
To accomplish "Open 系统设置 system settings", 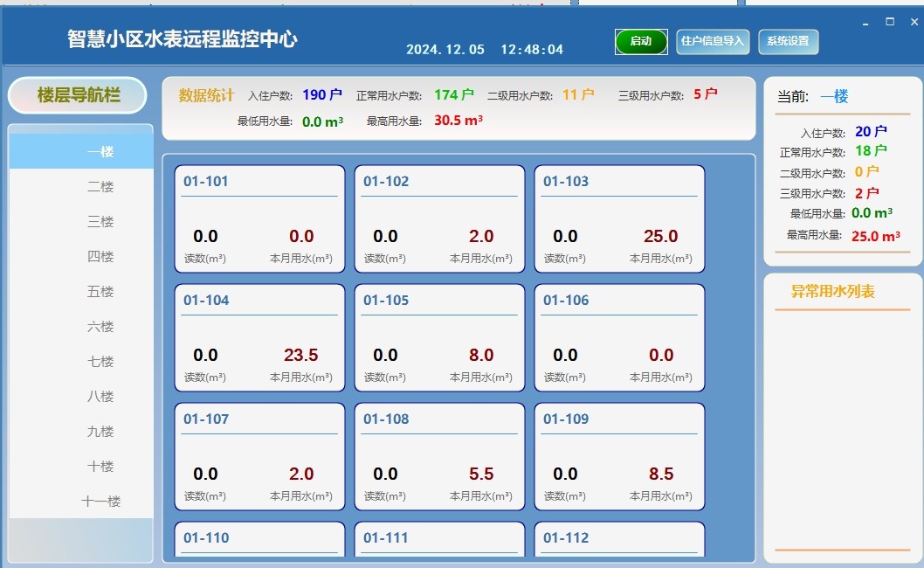I will tap(788, 41).
